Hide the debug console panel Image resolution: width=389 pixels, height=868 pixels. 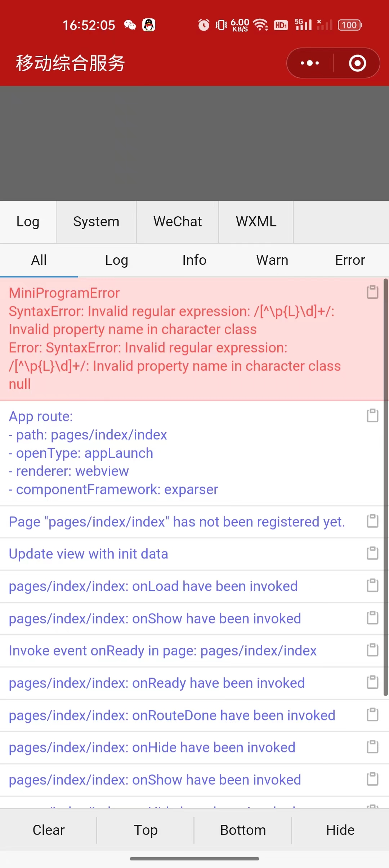(x=340, y=830)
